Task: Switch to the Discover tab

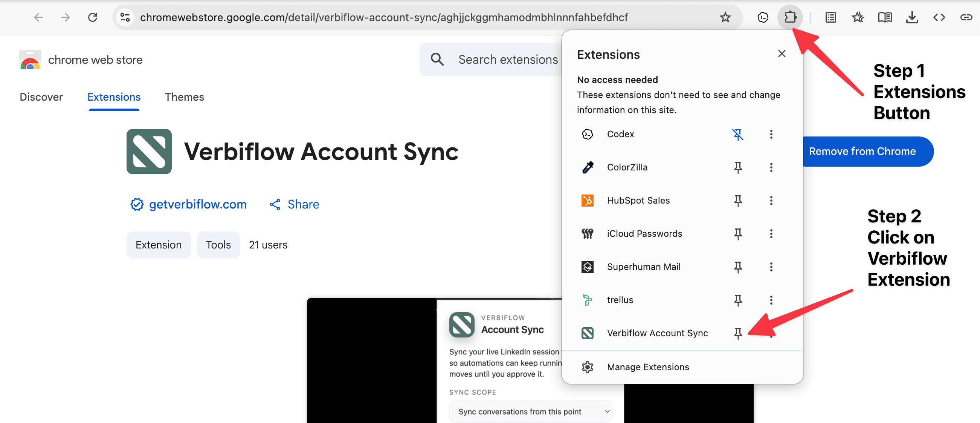Action: (41, 97)
